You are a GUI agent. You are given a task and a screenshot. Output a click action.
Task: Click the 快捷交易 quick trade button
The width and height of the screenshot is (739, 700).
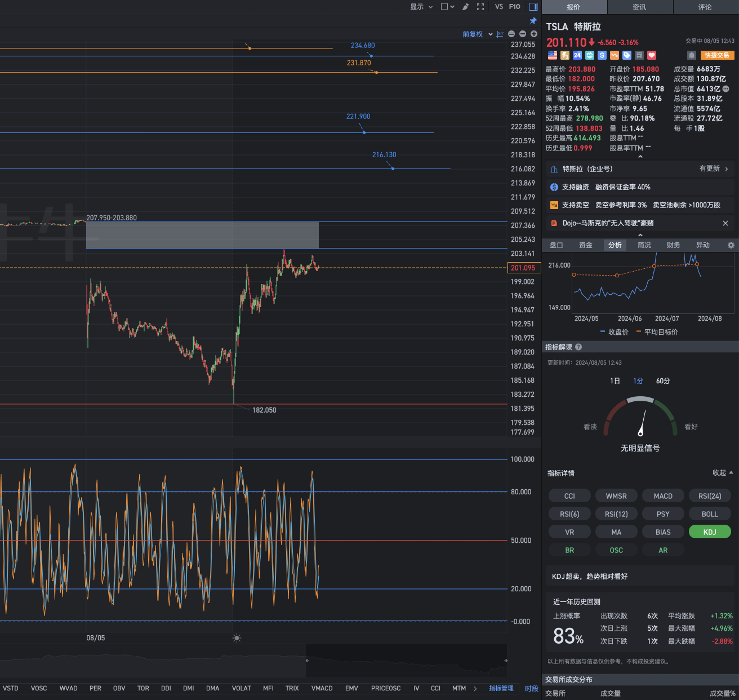(717, 55)
